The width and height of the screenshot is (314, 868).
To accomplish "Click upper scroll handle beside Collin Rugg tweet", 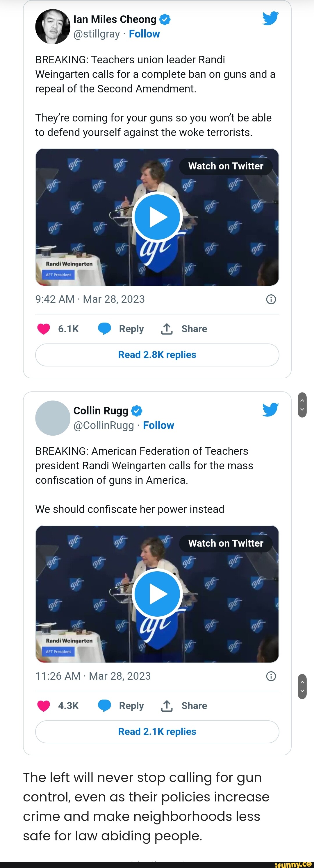I will tap(302, 405).
